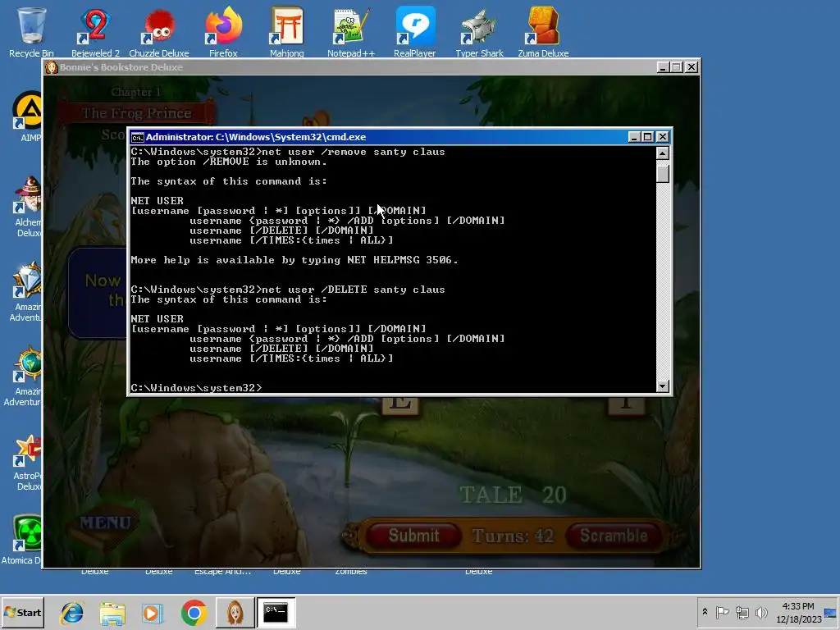Click "The Frog Prince" banner in game
Viewport: 840px width, 630px height.
coord(137,113)
